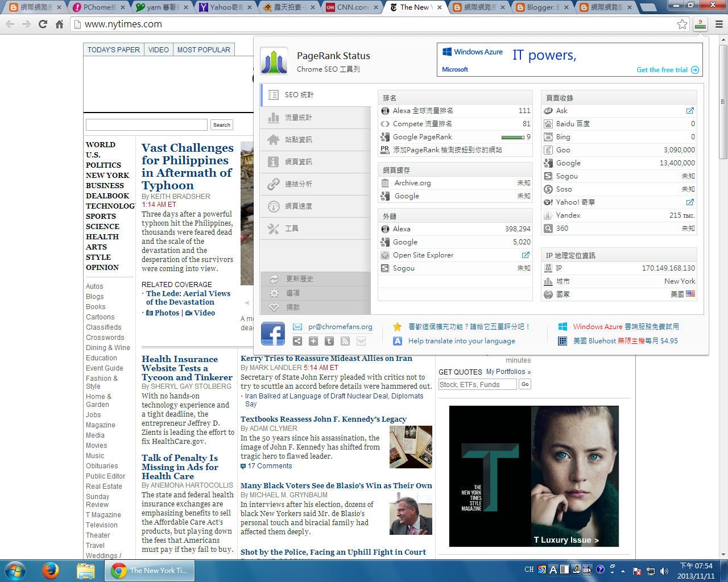Select the 網頁速度 sidebar tab
This screenshot has height=582, width=728.
point(316,206)
